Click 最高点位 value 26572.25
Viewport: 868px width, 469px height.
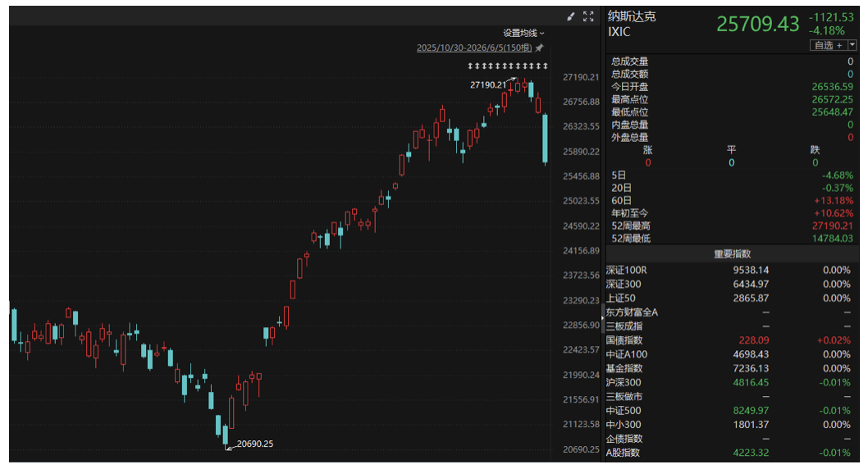[x=833, y=99]
